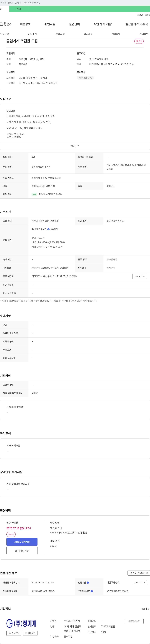Click contact 김선임(042-480-3957)
The image size is (150, 644).
[x=43, y=591]
